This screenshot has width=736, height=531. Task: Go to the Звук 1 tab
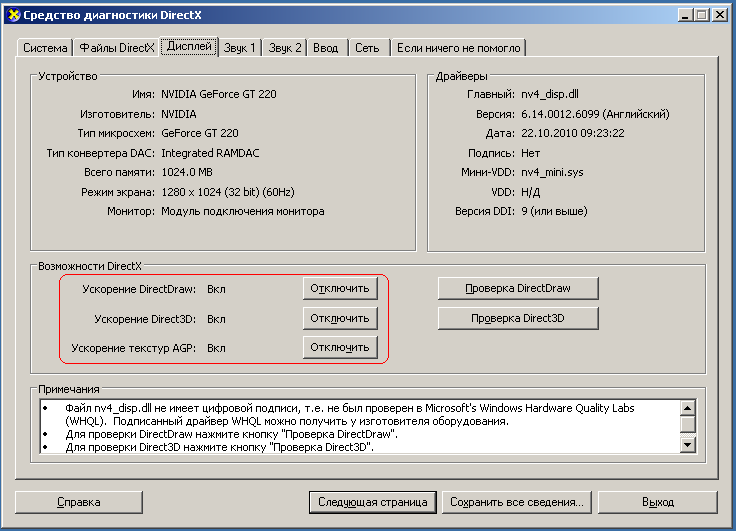240,48
